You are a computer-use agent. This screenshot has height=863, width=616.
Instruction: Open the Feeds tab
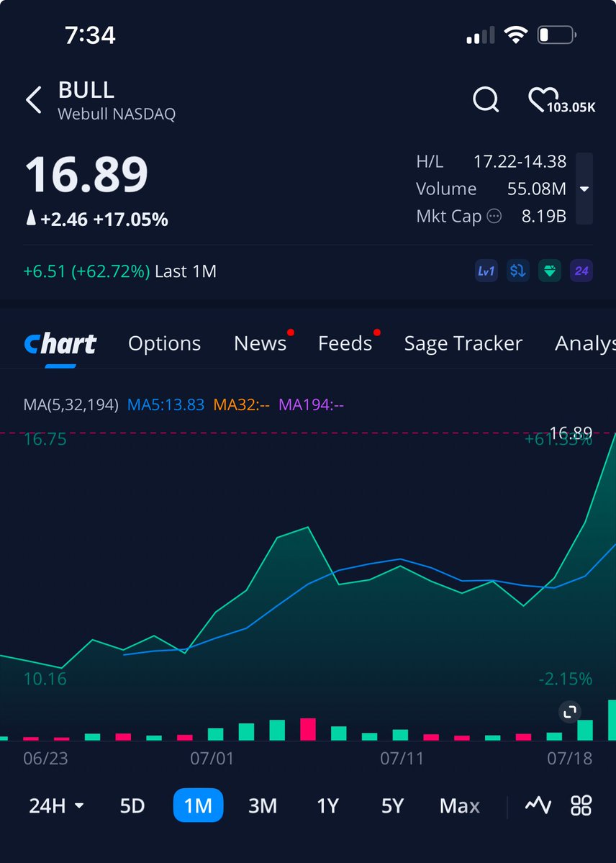(345, 343)
